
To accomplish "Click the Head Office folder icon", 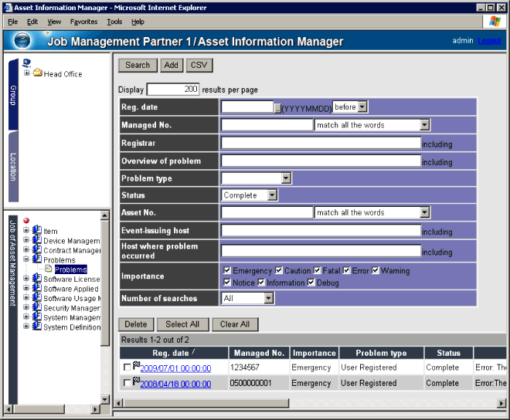I will click(37, 73).
